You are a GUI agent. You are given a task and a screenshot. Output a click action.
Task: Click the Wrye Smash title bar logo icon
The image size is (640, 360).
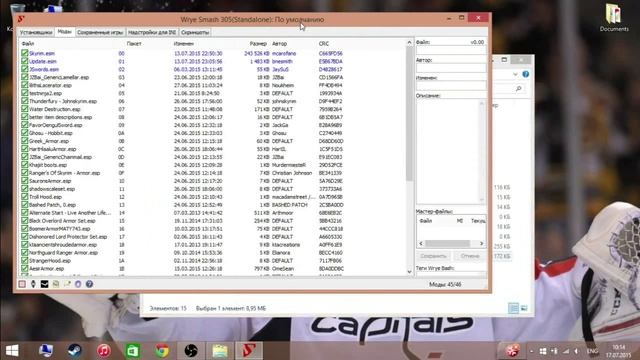[21, 19]
